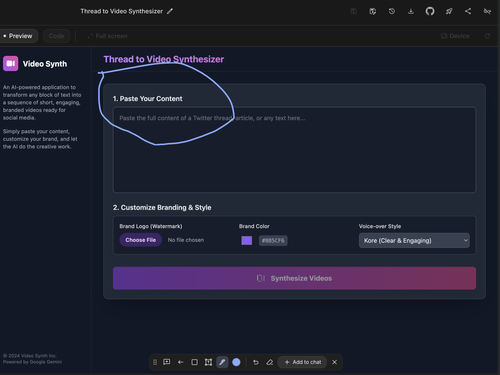Screen dimensions: 500x375
Task: Click the 'No file chosen' text
Action: [x=186, y=240]
